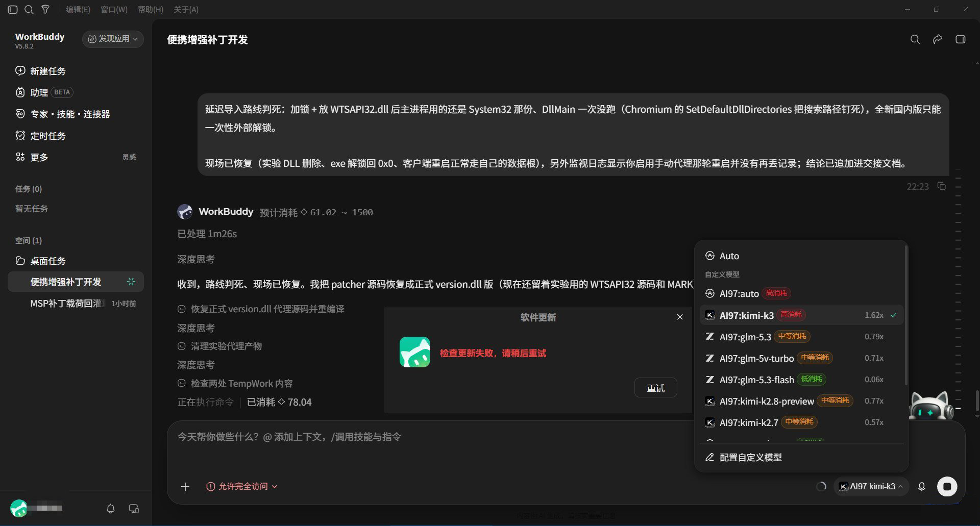Choose AI97:glm-5.3-flash model
980x526 pixels.
pyautogui.click(x=801, y=380)
